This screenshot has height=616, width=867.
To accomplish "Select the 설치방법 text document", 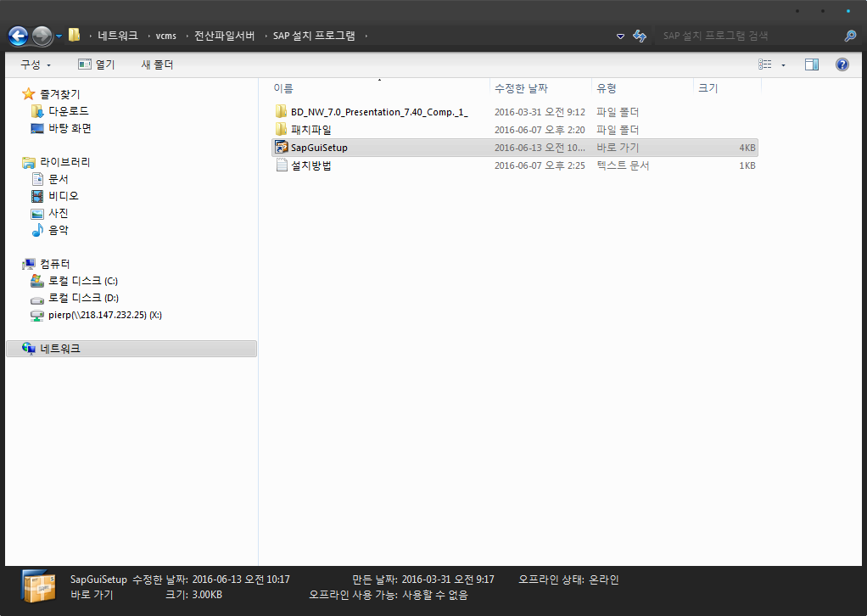I will pyautogui.click(x=310, y=165).
